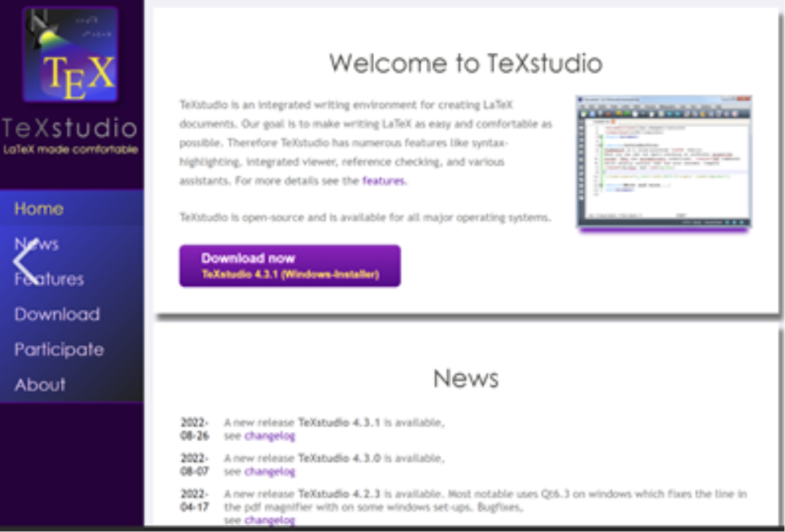Select Features in the sidebar menu

(x=61, y=279)
